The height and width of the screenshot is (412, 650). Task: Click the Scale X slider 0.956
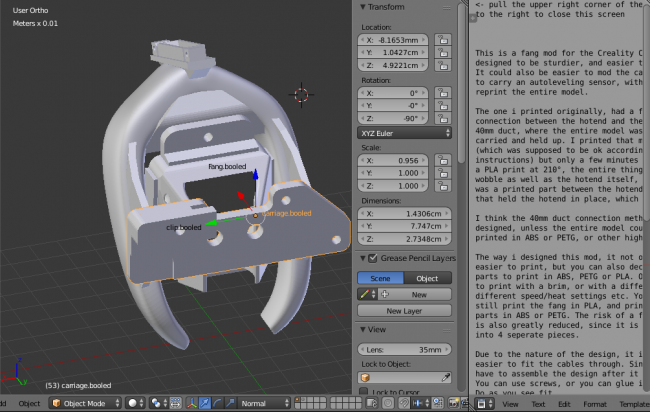point(393,160)
